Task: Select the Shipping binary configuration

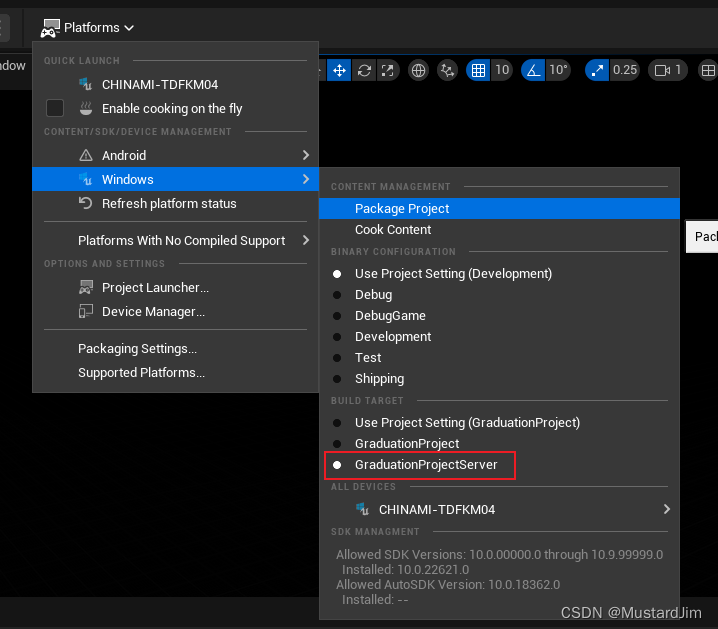Action: click(499, 379)
